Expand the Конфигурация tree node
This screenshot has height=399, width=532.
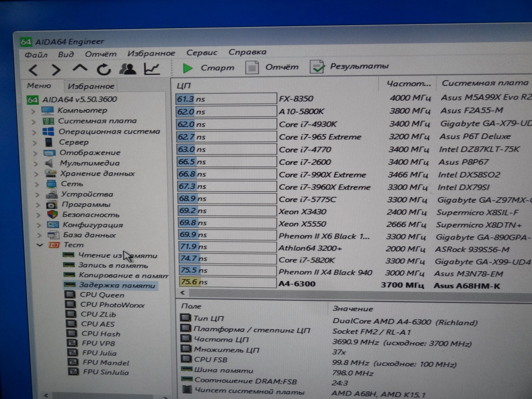(39, 225)
